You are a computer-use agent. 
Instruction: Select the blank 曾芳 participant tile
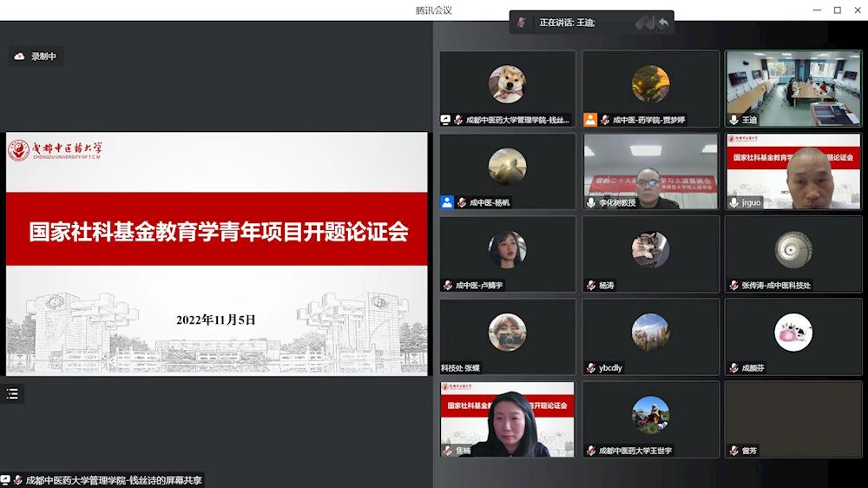pos(794,419)
